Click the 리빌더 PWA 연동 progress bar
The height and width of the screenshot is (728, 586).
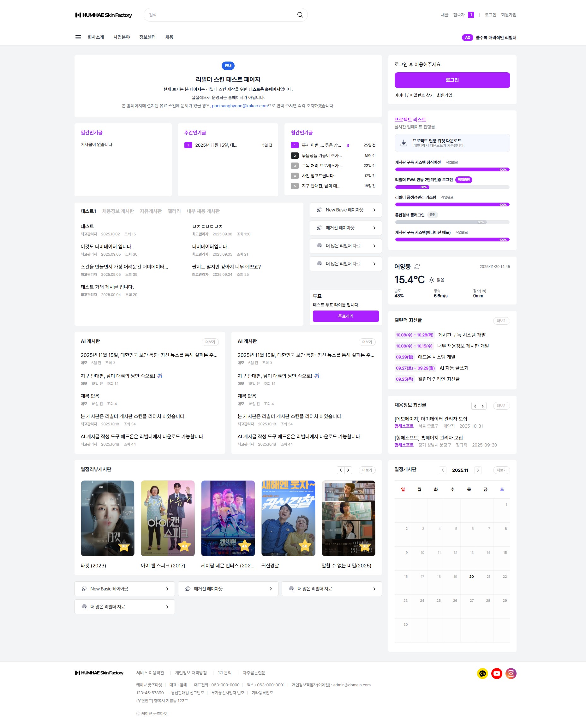click(x=452, y=187)
